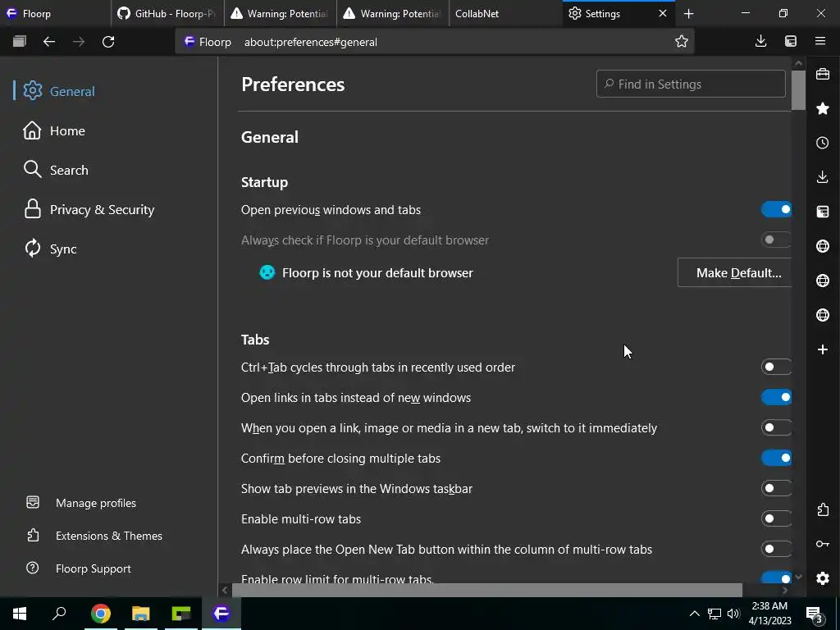The image size is (840, 630).
Task: Toggle the sidebar panel icon in the toolbar
Action: (x=791, y=41)
